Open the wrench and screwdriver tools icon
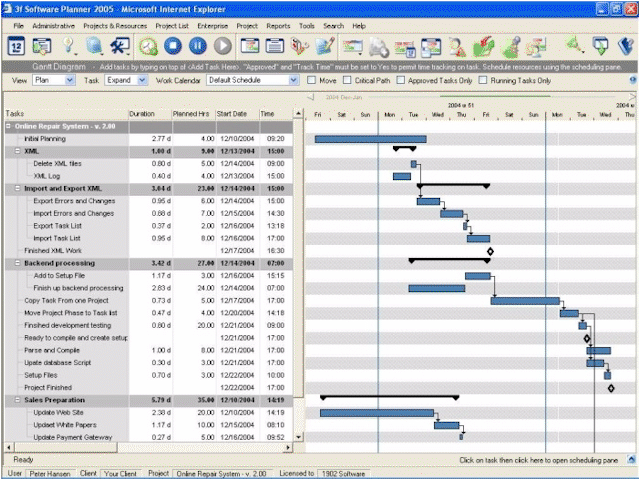 (x=120, y=46)
